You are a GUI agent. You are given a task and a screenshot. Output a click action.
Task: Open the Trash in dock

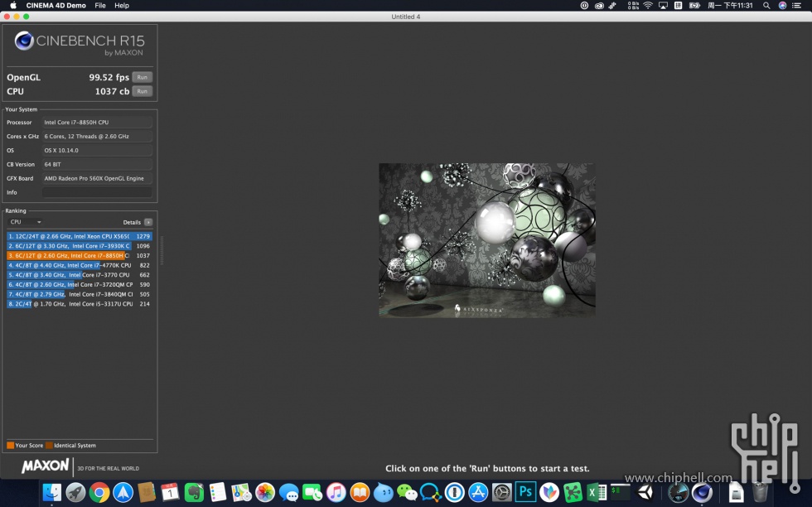761,492
